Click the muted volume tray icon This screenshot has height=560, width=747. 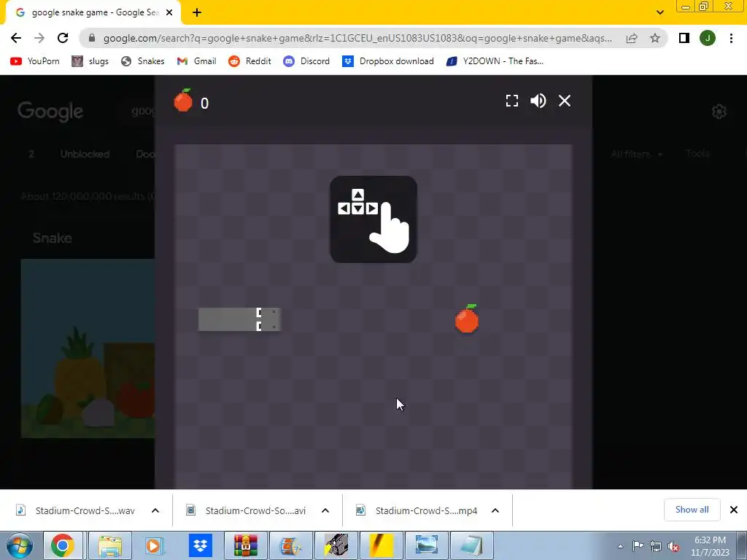click(673, 546)
